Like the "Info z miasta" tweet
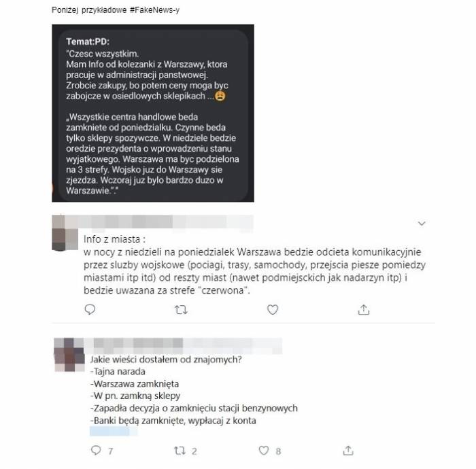This screenshot has height=469, width=476. (x=272, y=309)
